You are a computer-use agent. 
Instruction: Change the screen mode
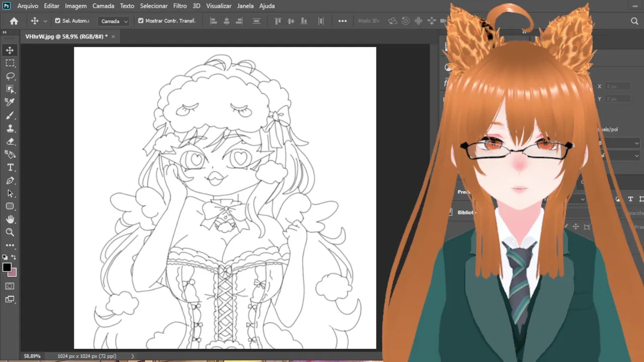click(10, 299)
